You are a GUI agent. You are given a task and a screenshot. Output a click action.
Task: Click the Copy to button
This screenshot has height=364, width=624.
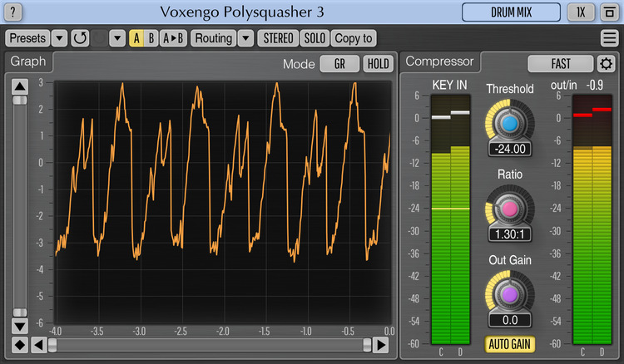pyautogui.click(x=354, y=38)
